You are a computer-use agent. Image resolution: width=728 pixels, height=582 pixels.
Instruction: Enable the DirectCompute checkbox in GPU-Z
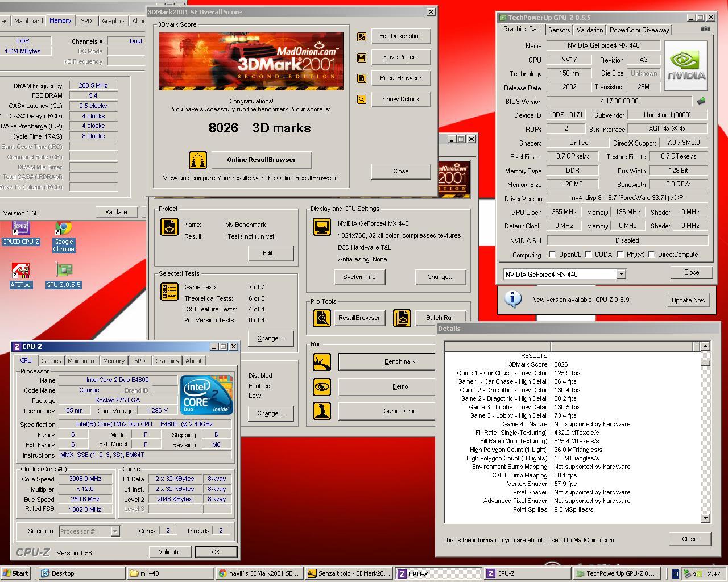pos(651,254)
